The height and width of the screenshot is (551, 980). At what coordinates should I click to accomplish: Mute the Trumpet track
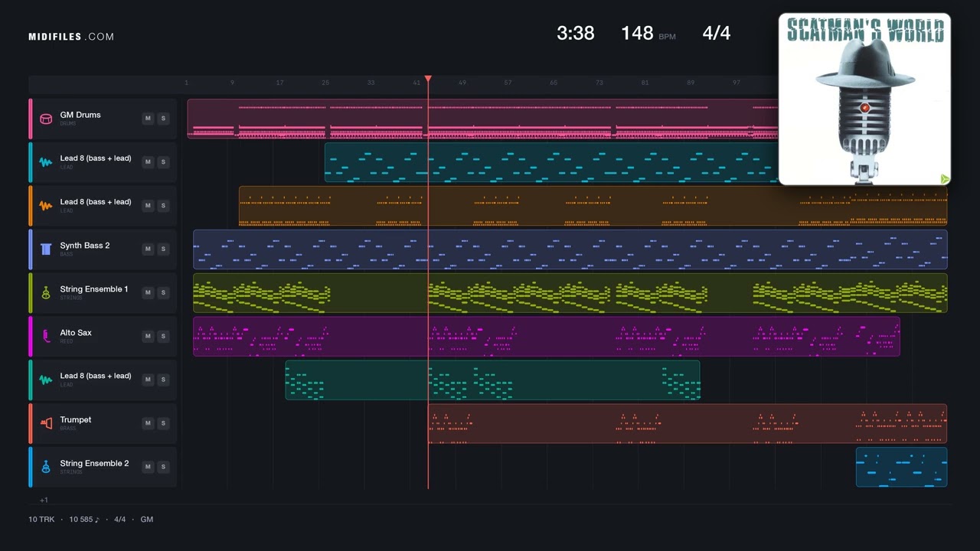tap(148, 423)
